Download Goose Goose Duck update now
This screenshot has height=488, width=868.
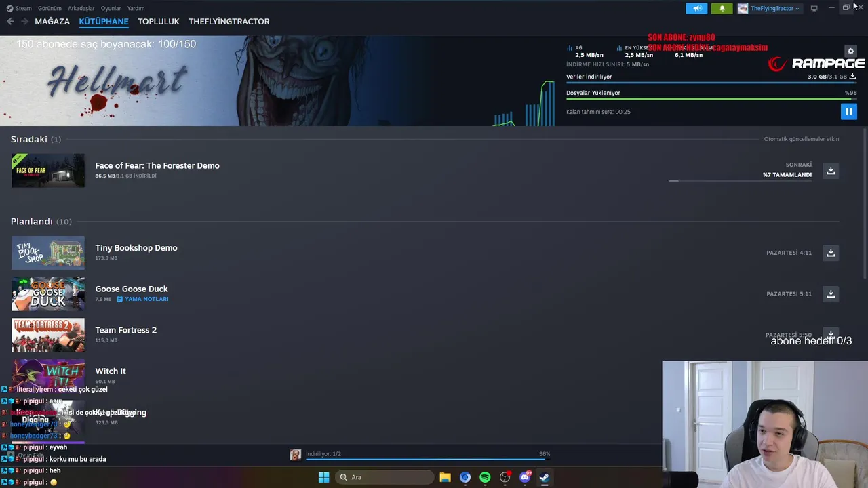pyautogui.click(x=831, y=293)
